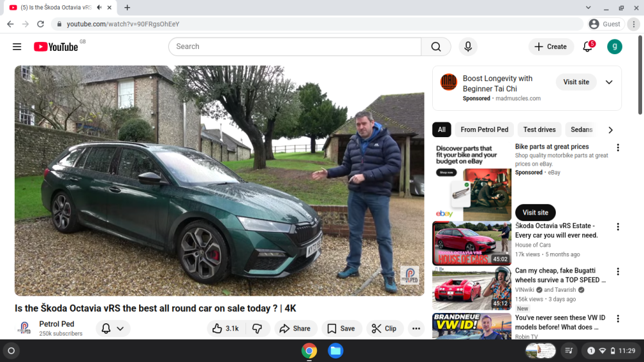
Task: Visit site for eBay bike parts ad
Action: click(x=535, y=213)
